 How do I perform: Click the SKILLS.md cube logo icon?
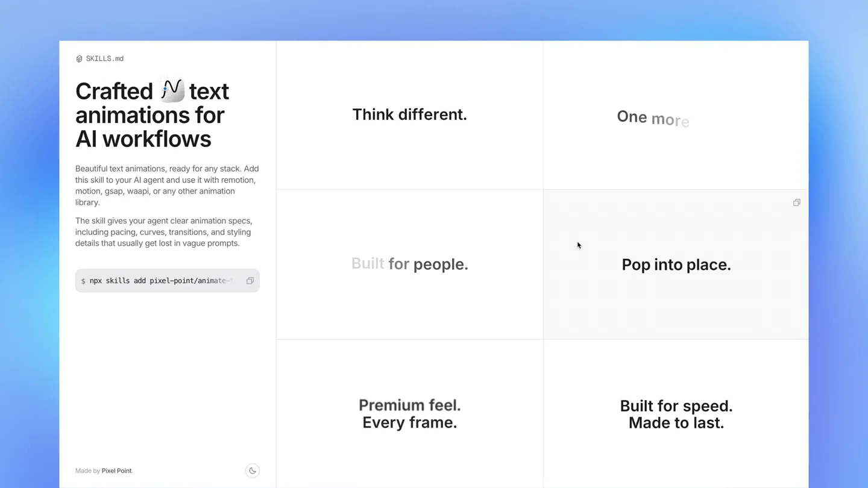point(79,59)
